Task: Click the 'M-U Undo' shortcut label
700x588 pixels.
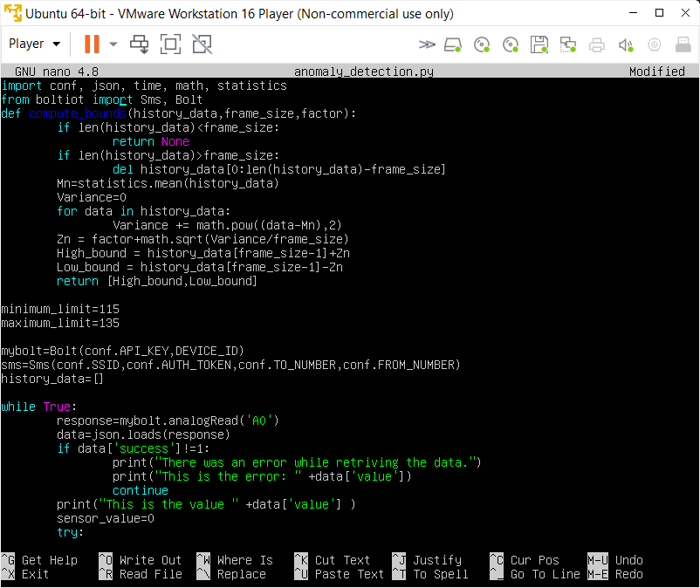Action: [615, 560]
